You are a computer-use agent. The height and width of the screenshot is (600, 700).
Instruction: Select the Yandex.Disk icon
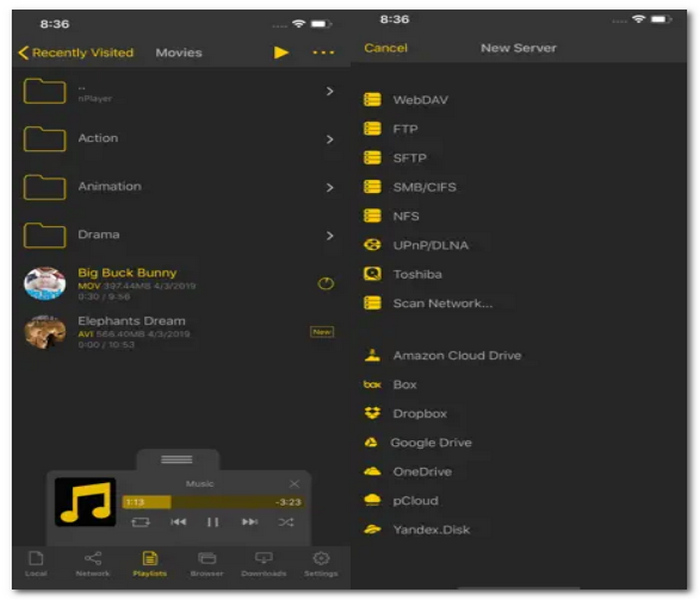pos(372,529)
